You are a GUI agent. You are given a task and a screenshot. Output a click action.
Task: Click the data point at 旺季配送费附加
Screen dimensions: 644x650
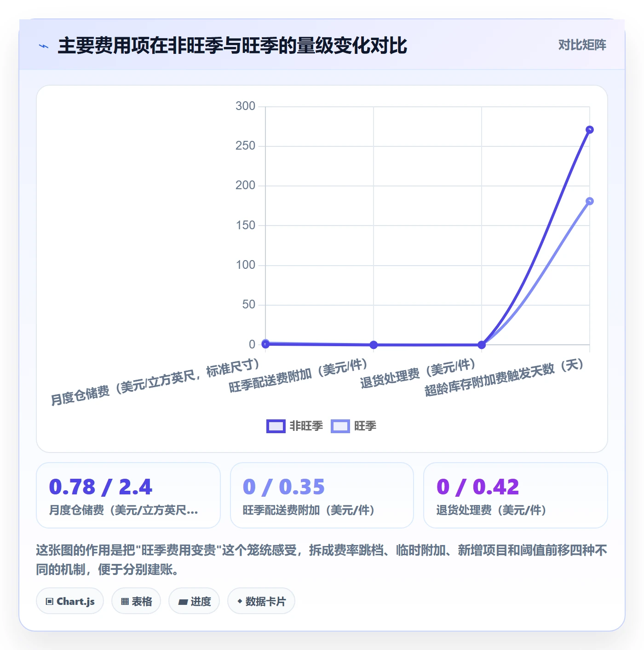click(x=374, y=345)
